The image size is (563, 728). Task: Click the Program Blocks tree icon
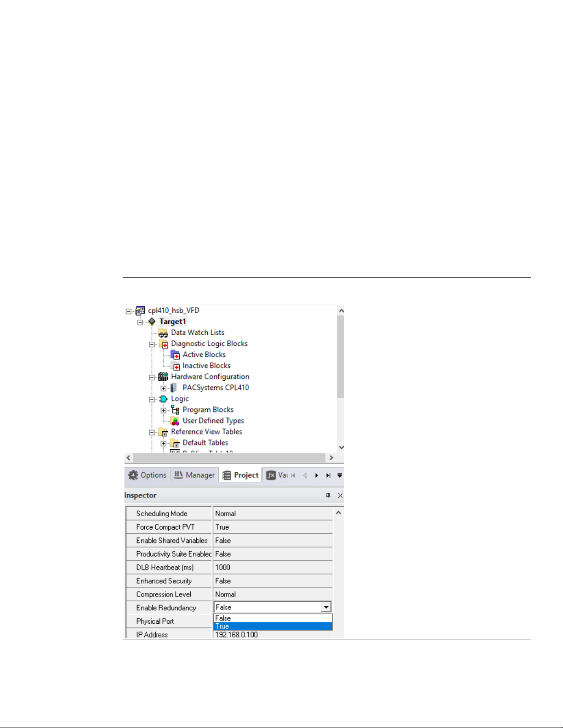[175, 410]
